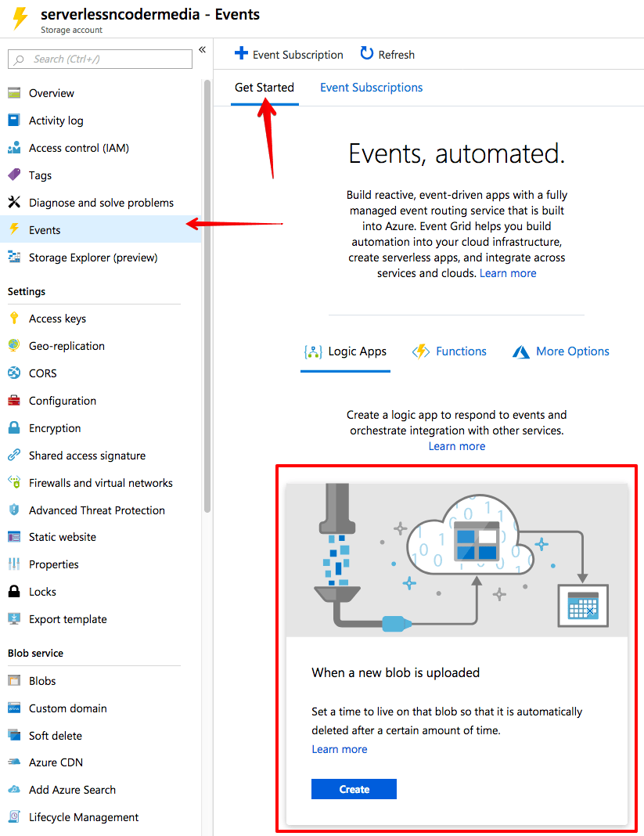
Task: Click the Azure CDN cloud icon
Action: (13, 762)
